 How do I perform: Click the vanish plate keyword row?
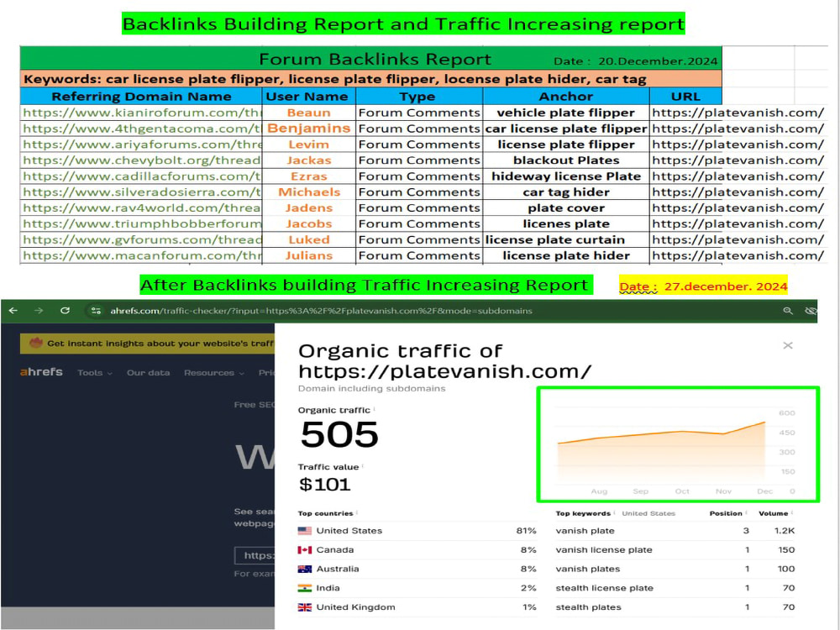click(675, 530)
